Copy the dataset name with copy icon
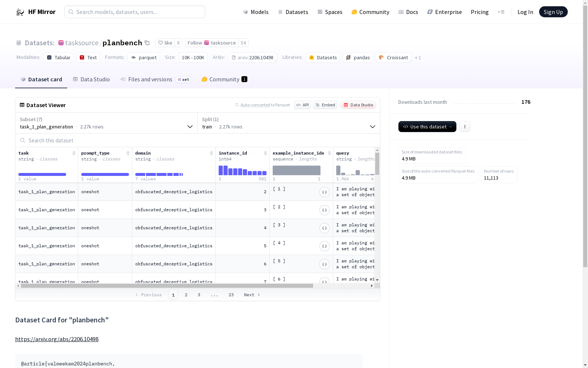Viewport: 588px width, 368px height. click(x=147, y=43)
